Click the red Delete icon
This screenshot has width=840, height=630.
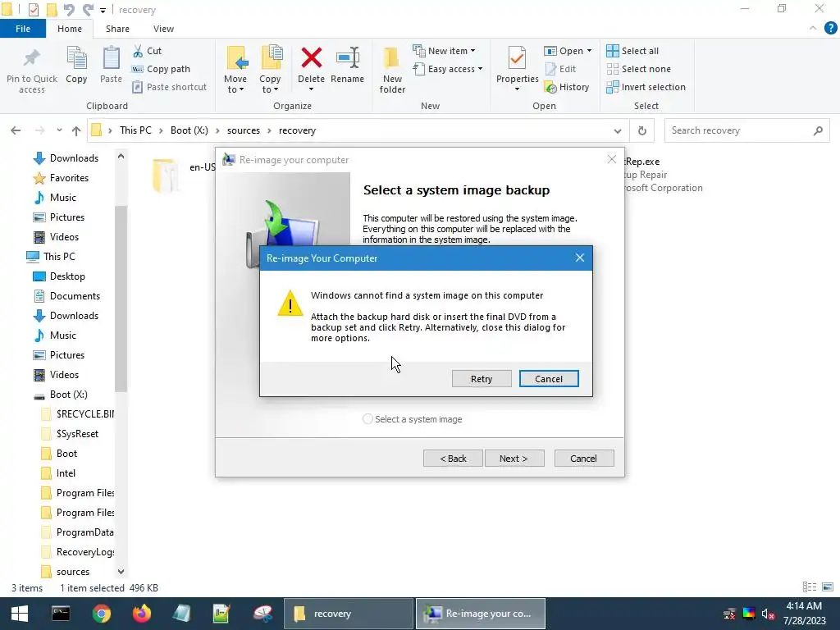tap(311, 58)
